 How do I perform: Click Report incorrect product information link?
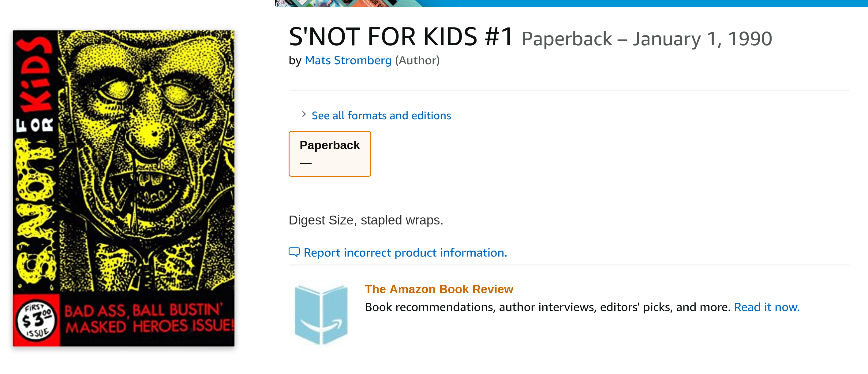point(405,253)
